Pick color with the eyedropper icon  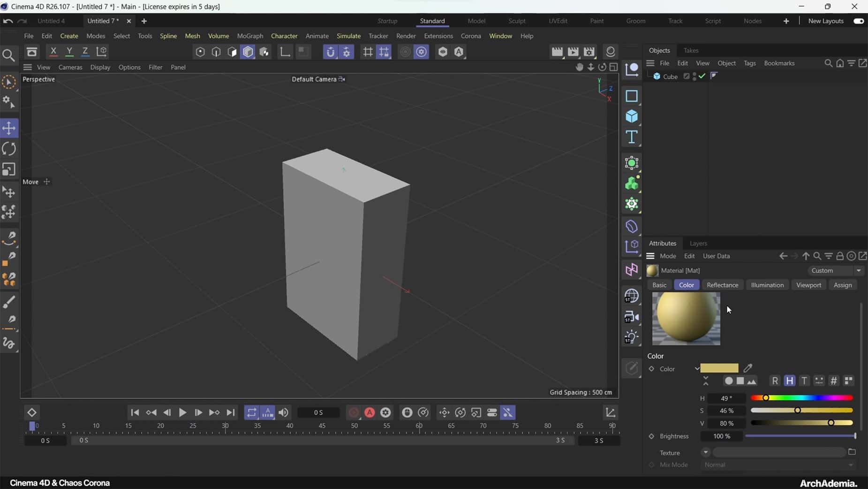748,368
